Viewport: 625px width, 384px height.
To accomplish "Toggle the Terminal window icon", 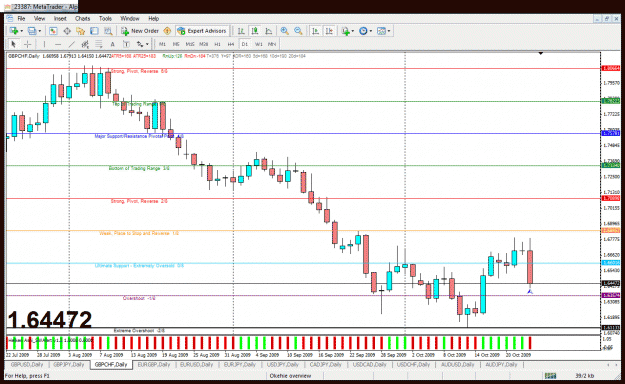I will pyautogui.click(x=94, y=31).
